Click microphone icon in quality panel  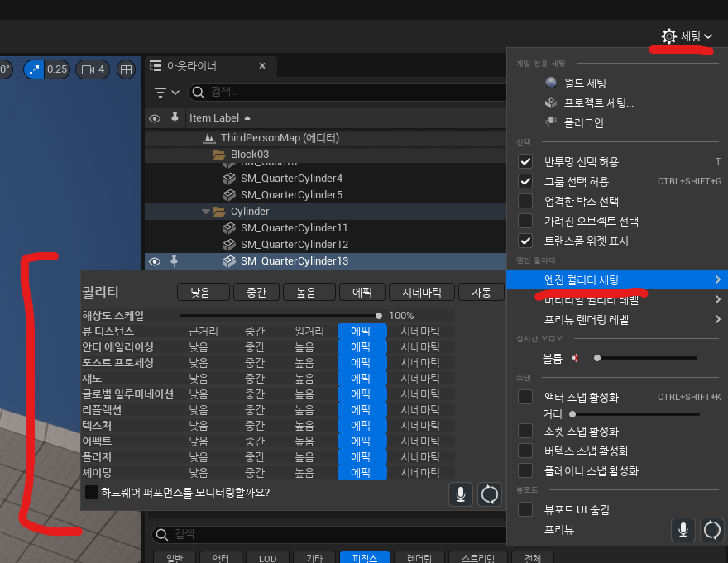tap(461, 494)
